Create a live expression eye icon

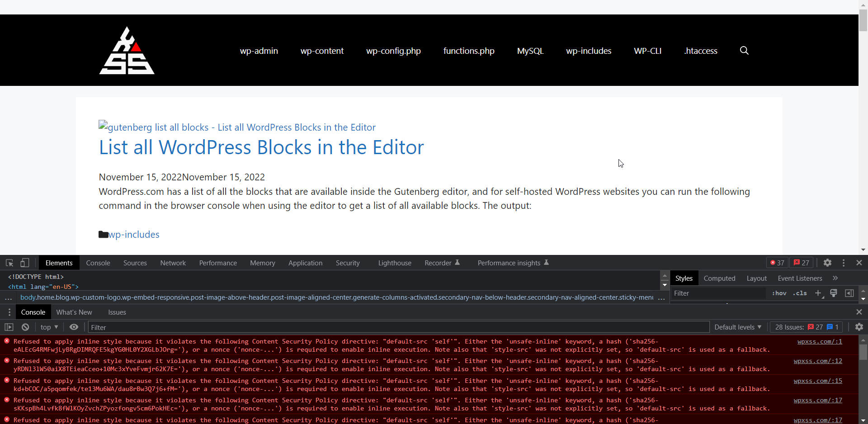click(x=74, y=327)
